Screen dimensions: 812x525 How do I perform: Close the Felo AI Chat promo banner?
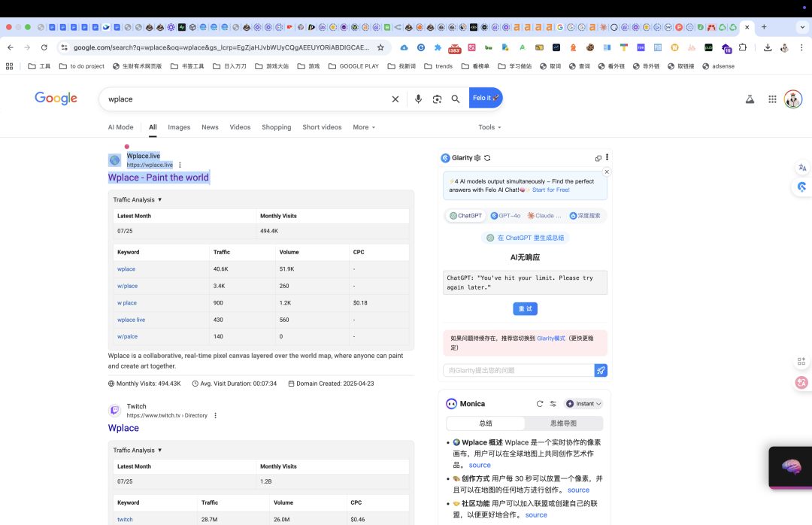tap(607, 172)
